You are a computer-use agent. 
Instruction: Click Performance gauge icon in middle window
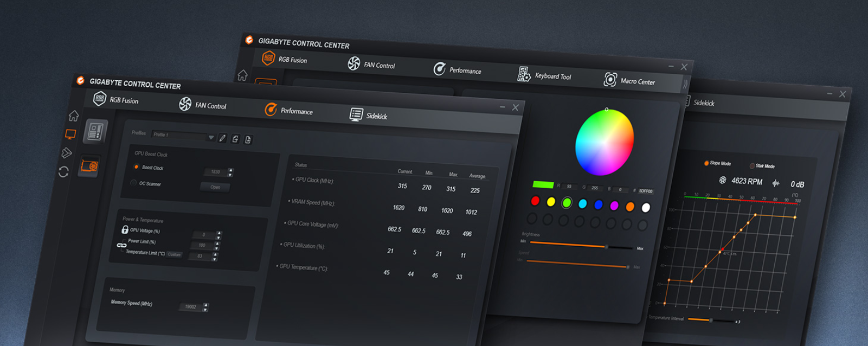(x=439, y=69)
